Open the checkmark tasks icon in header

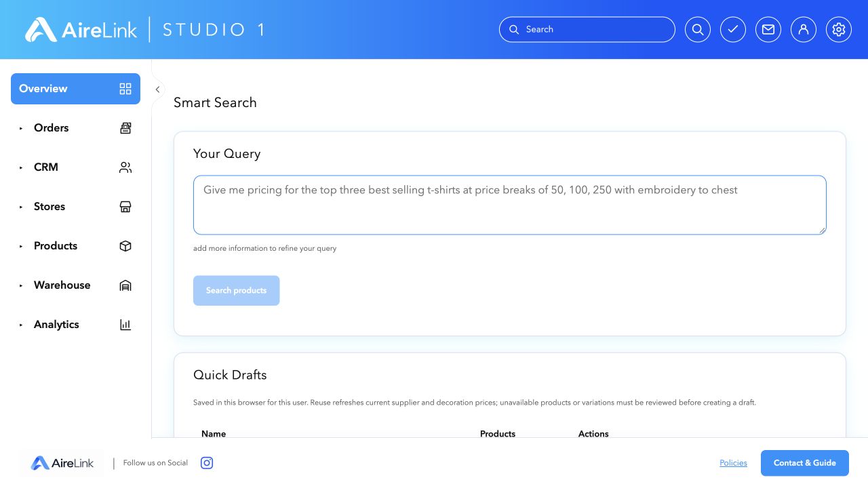click(733, 30)
